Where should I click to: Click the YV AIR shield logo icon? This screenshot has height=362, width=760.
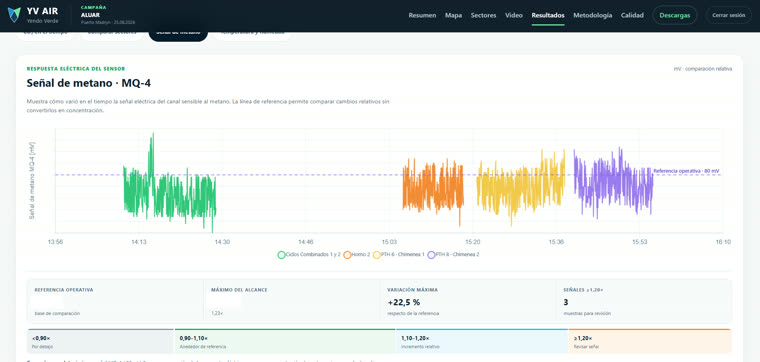click(x=14, y=15)
